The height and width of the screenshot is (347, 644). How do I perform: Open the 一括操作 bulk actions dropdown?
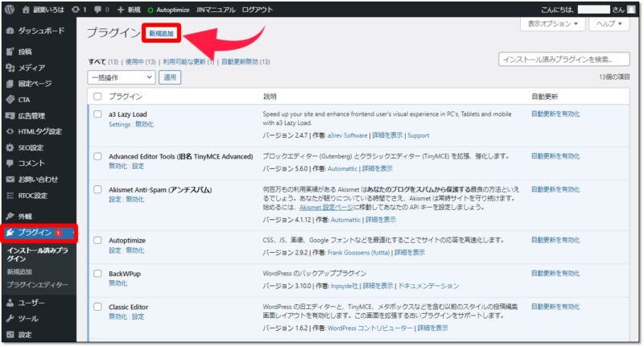(x=122, y=77)
